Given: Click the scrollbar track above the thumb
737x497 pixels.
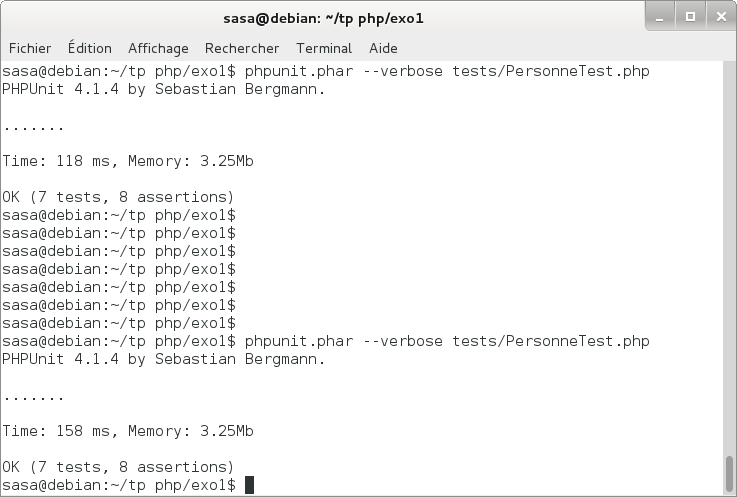Looking at the screenshot, I should 729,259.
